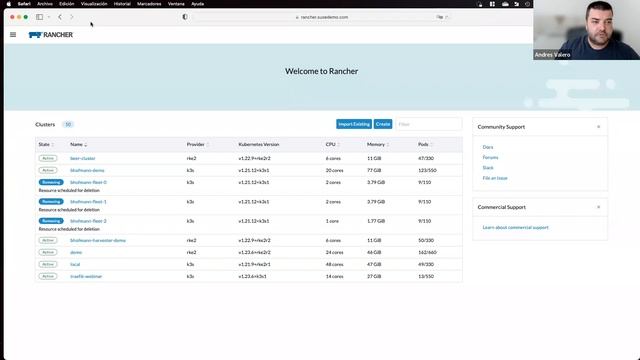This screenshot has height=360, width=640.
Task: Open the Archivo menu
Action: (x=45, y=4)
